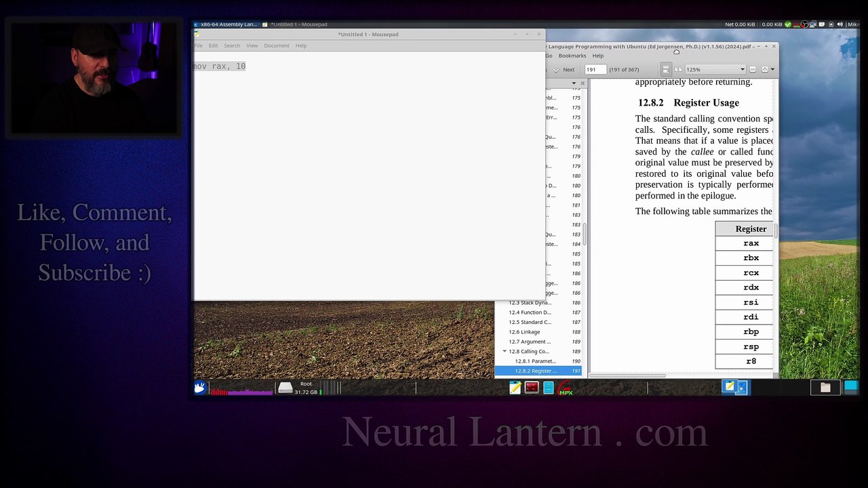Open Mousepad Search menu
The width and height of the screenshot is (868, 488).
coord(232,45)
